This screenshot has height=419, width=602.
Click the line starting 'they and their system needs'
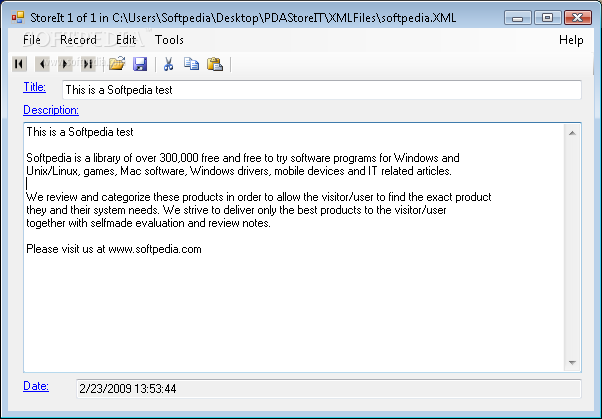pos(236,210)
